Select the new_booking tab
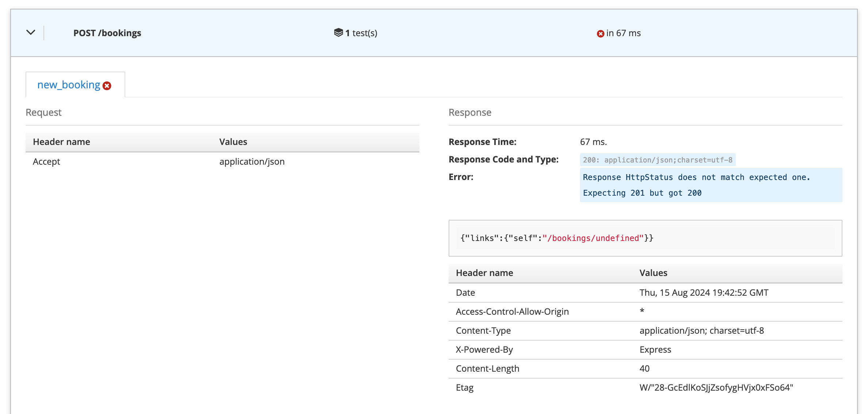Image resolution: width=868 pixels, height=414 pixels. (x=69, y=85)
